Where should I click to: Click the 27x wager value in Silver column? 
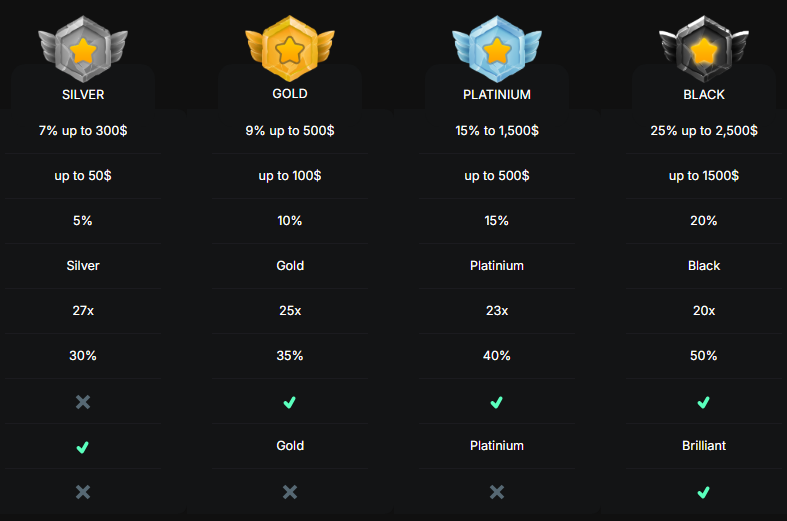coord(83,311)
